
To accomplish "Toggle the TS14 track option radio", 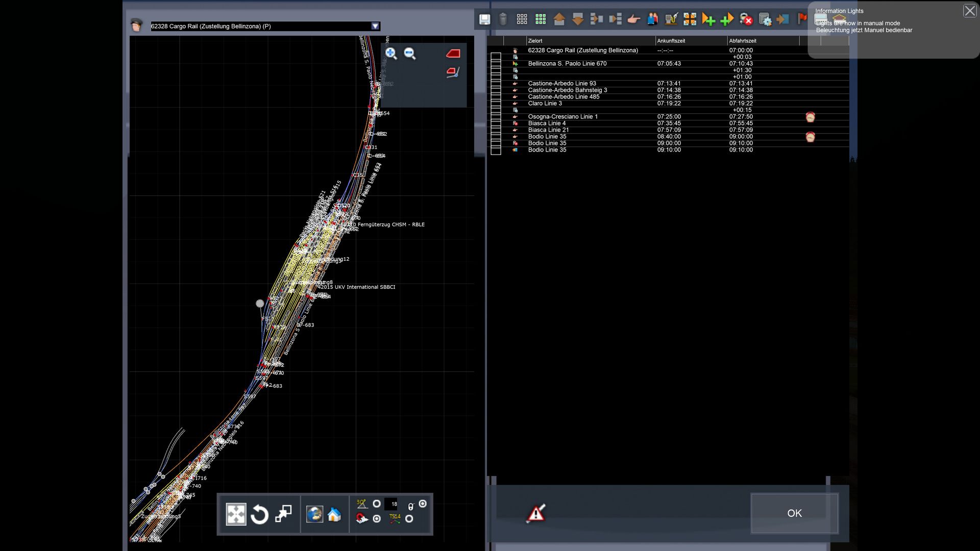I will [x=409, y=519].
